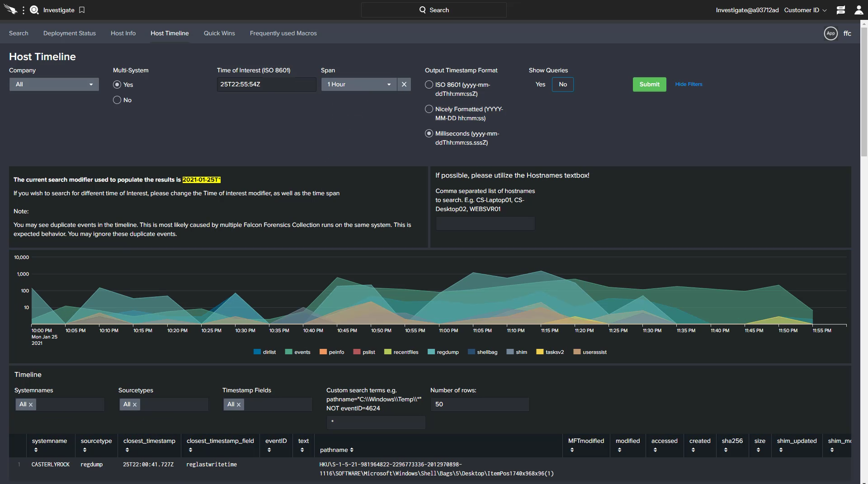Sort by systemname column arrows
This screenshot has height=484, width=868.
point(36,450)
